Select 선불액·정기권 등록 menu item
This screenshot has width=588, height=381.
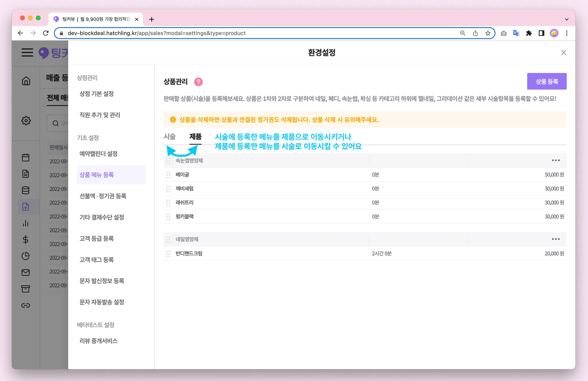[103, 196]
